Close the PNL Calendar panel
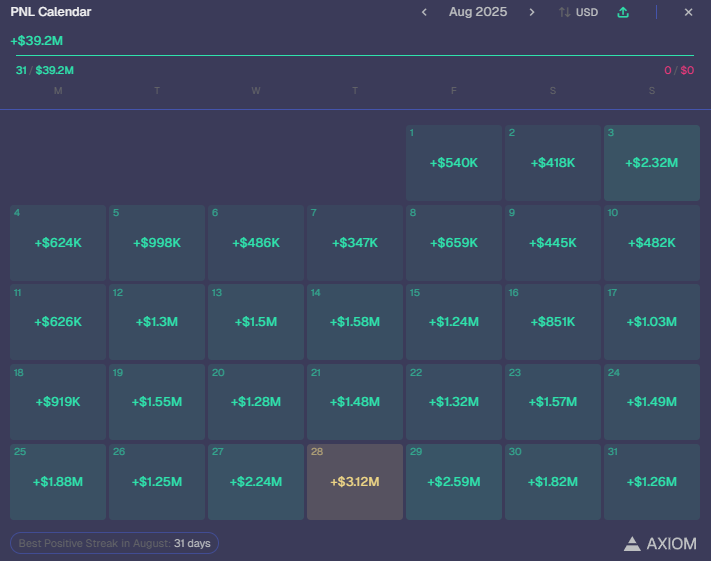711x561 pixels. point(688,12)
